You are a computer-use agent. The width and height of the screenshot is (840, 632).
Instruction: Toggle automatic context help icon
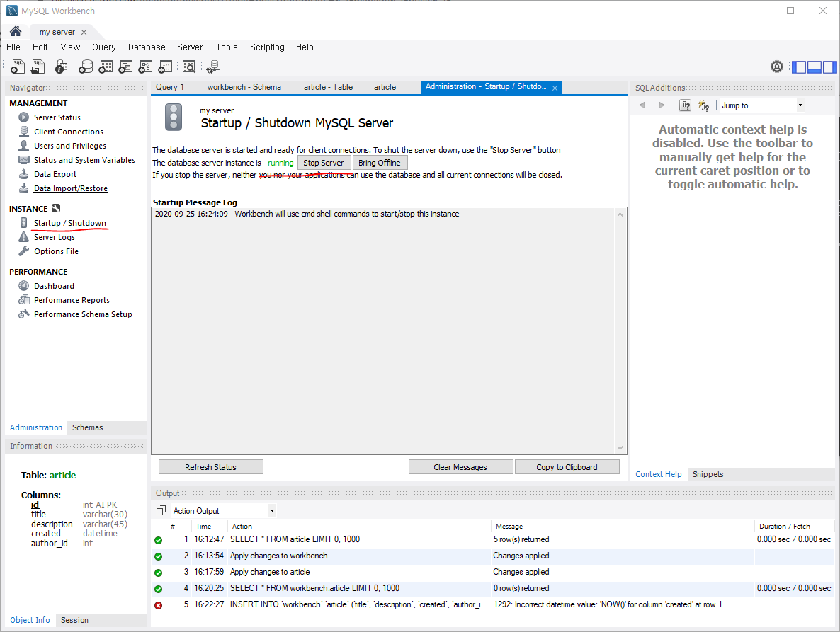pos(704,105)
